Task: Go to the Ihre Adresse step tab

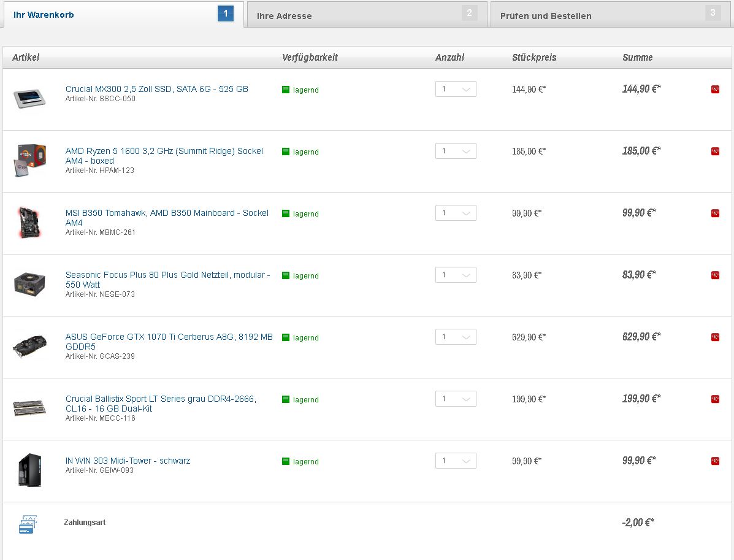Action: coord(367,15)
